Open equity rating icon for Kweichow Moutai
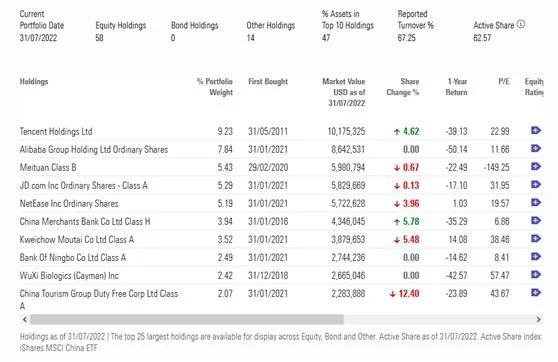The image size is (558, 362). pos(536,238)
